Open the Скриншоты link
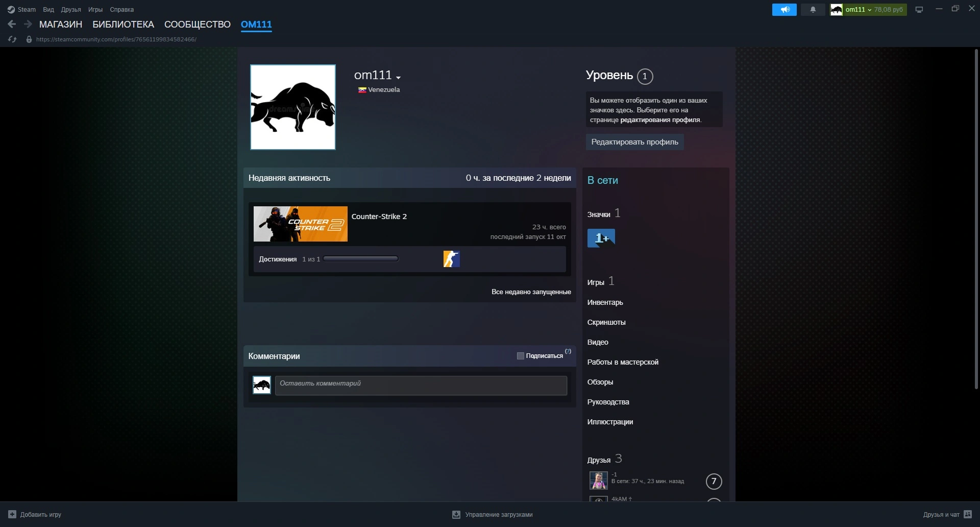This screenshot has width=980, height=527. [x=606, y=322]
